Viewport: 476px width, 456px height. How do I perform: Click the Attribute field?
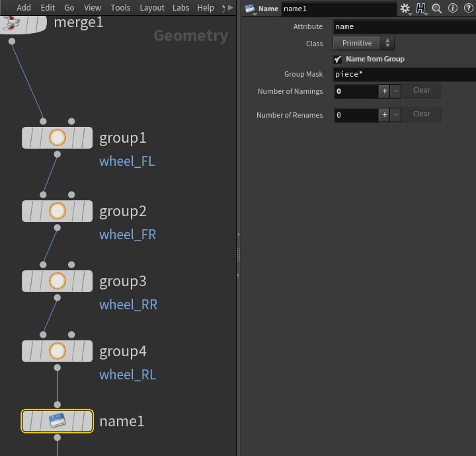[405, 26]
